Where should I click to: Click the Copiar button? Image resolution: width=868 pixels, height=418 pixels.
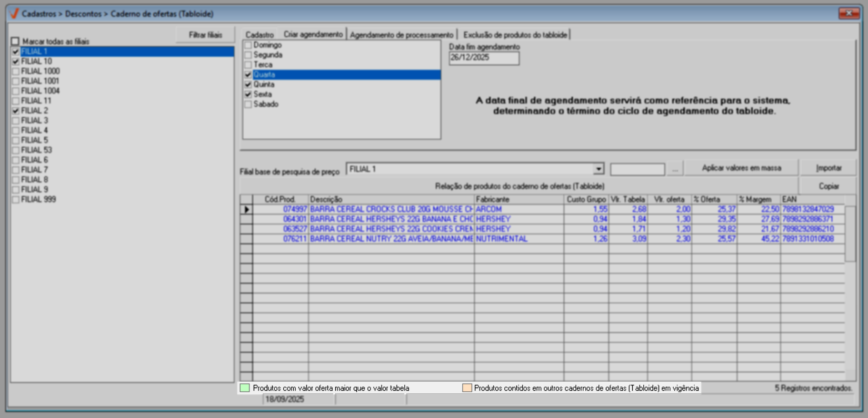tap(829, 186)
